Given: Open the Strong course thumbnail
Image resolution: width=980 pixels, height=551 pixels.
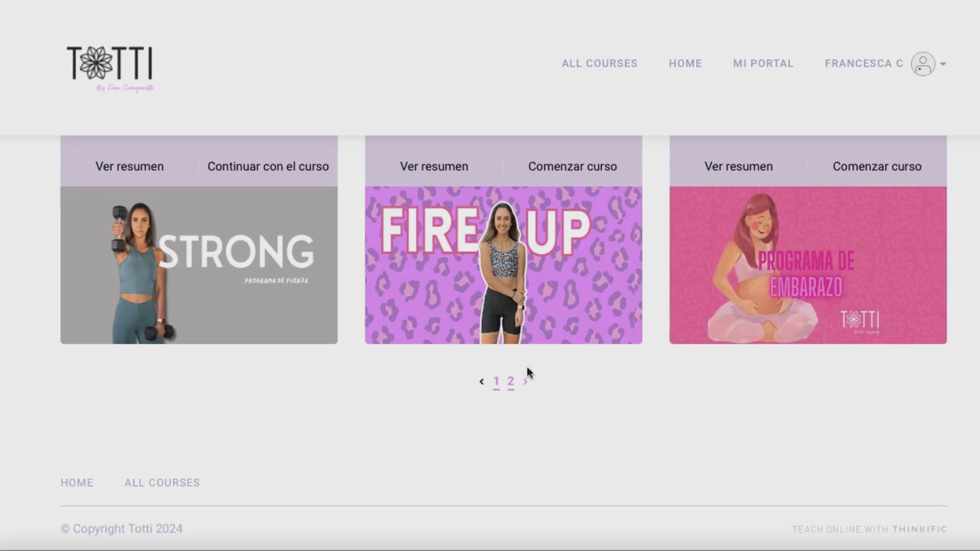Looking at the screenshot, I should click(199, 265).
